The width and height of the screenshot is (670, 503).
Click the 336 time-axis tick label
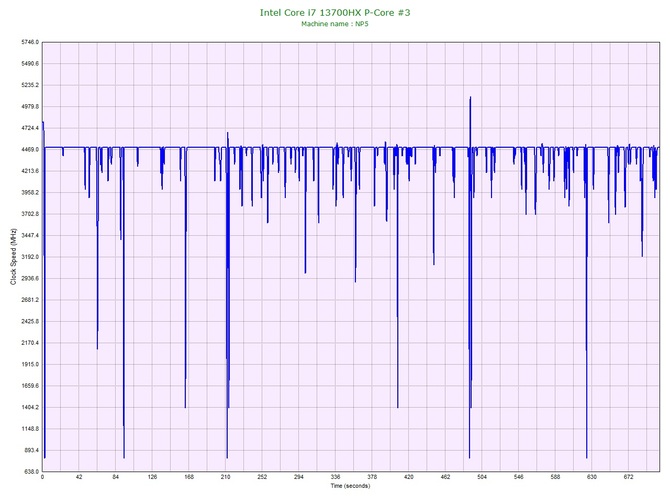tap(335, 477)
